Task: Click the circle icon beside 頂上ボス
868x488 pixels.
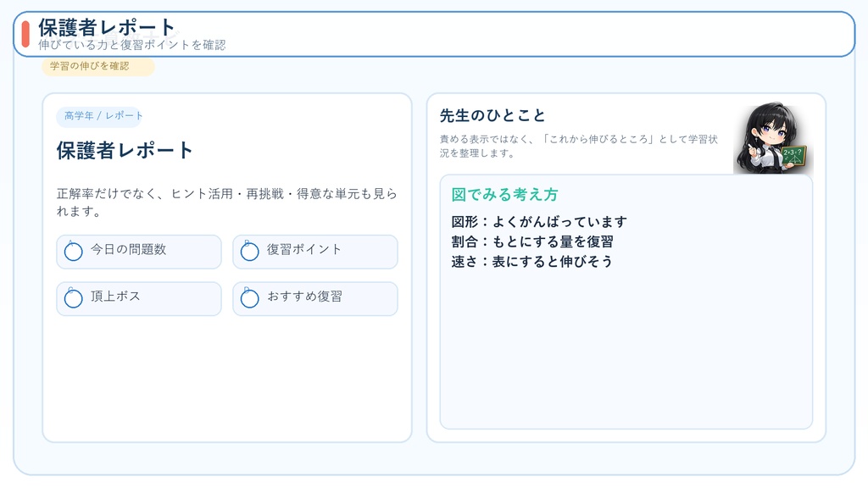Action: pos(74,299)
